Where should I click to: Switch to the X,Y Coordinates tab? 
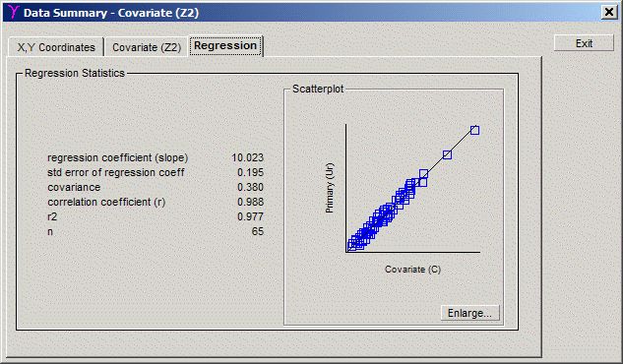coord(56,47)
